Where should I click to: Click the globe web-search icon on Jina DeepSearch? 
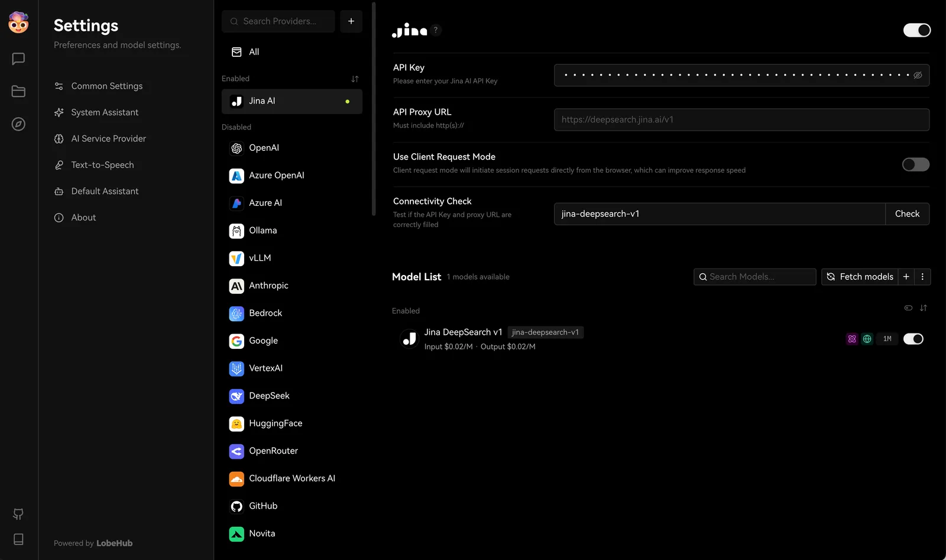pos(867,338)
